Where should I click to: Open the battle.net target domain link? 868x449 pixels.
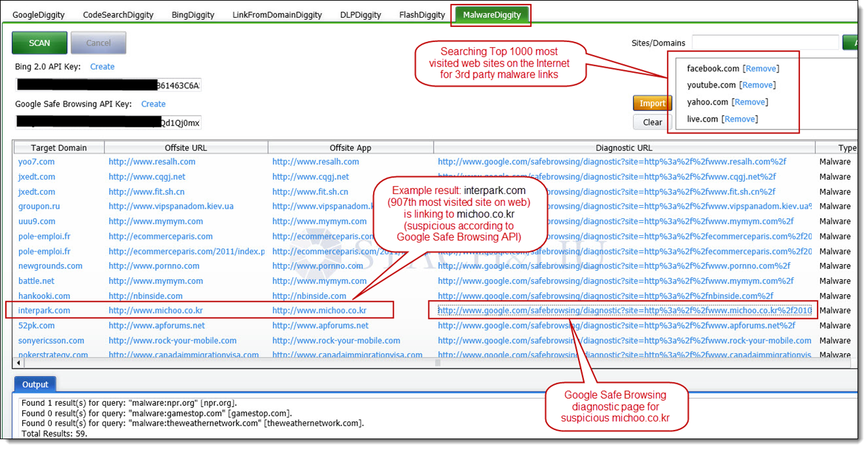click(37, 281)
